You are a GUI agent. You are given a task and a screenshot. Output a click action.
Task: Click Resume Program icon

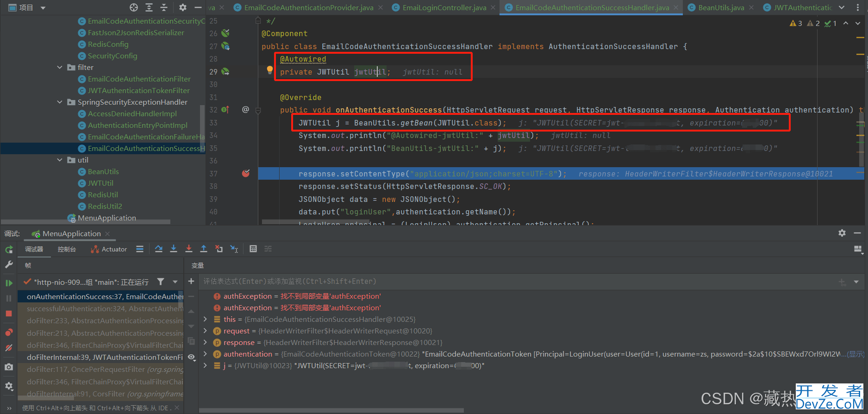[x=9, y=283]
